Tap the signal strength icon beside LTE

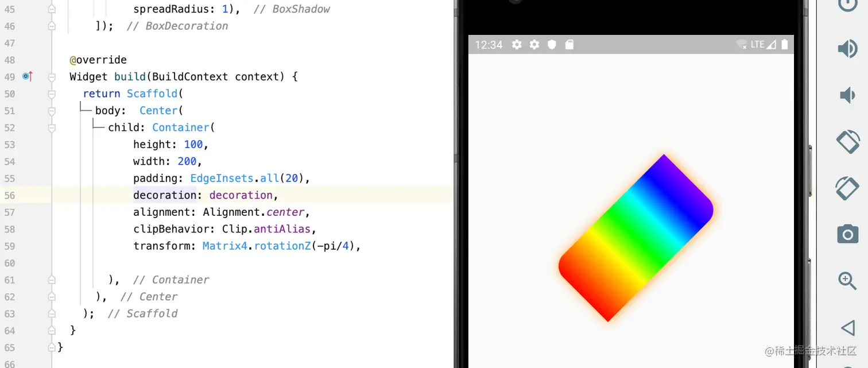tap(772, 45)
